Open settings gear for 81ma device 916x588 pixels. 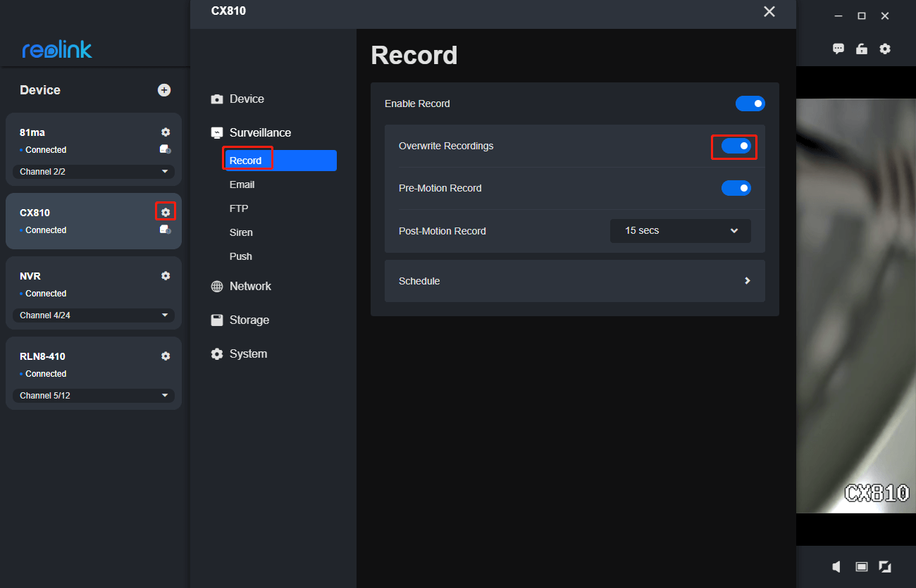click(x=166, y=132)
